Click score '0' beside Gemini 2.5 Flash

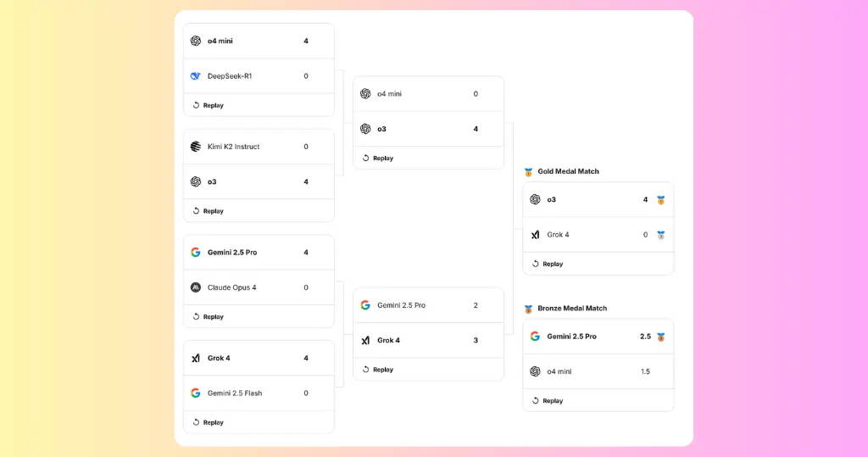[305, 393]
